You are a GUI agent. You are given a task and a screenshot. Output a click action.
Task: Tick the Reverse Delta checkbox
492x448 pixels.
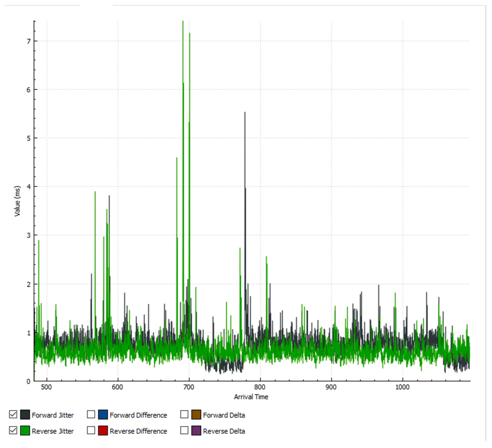coord(184,430)
